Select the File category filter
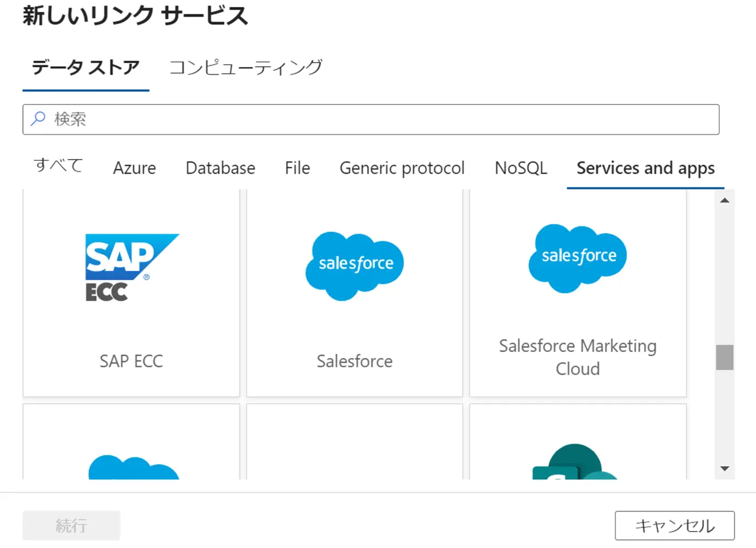 (297, 168)
